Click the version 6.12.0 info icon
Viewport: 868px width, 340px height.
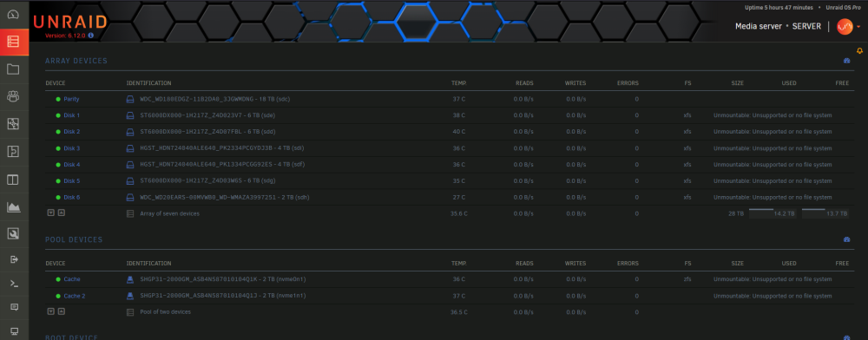click(91, 35)
